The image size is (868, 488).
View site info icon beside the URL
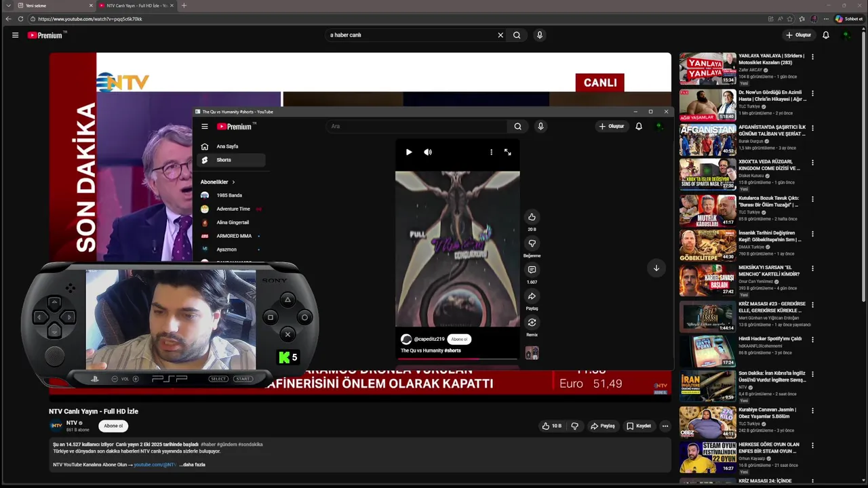(x=33, y=19)
